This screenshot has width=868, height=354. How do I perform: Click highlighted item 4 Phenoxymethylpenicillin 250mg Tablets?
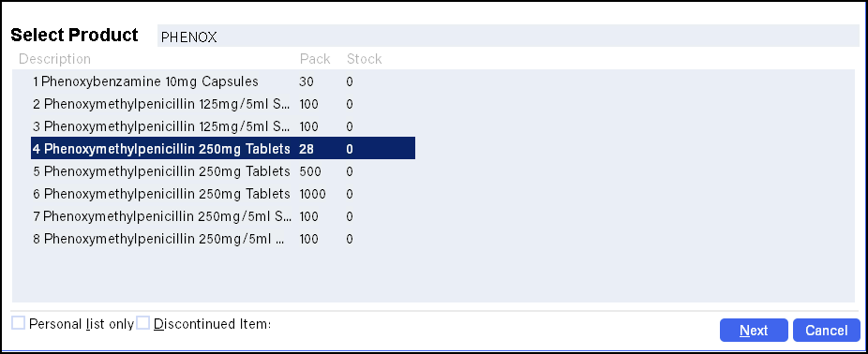[223, 149]
